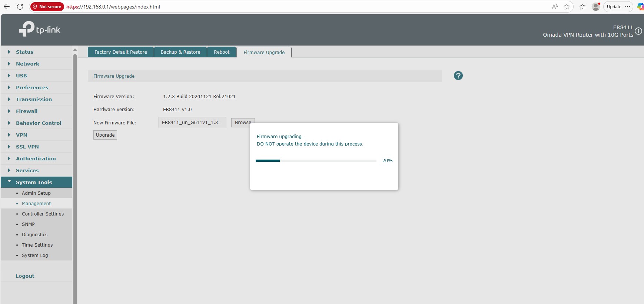This screenshot has height=304, width=644.
Task: Click the ER8411 info icon
Action: [x=638, y=31]
